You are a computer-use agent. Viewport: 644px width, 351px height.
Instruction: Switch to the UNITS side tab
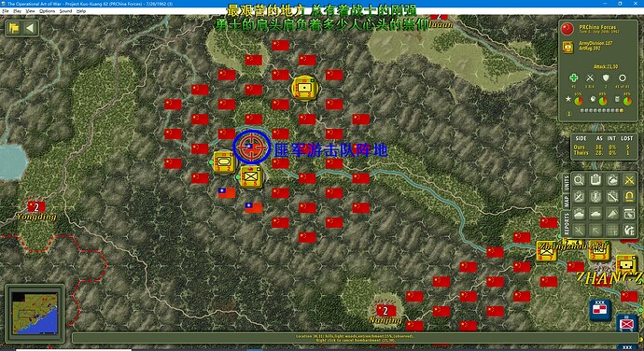pyautogui.click(x=567, y=182)
